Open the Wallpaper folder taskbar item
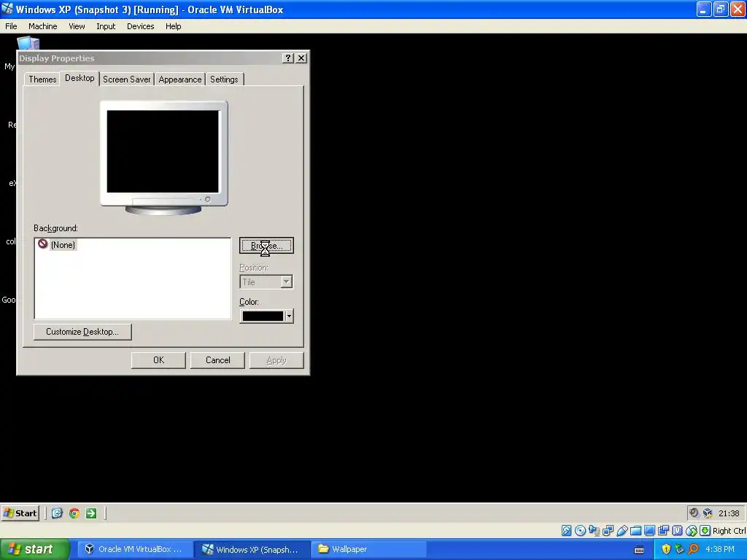Viewport: 747px width, 560px height. [369, 550]
